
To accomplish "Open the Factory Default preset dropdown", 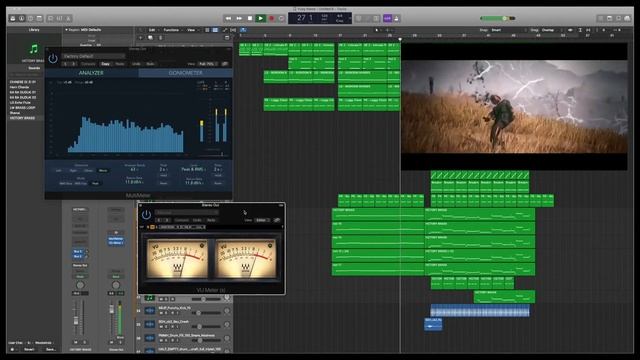I will point(93,56).
